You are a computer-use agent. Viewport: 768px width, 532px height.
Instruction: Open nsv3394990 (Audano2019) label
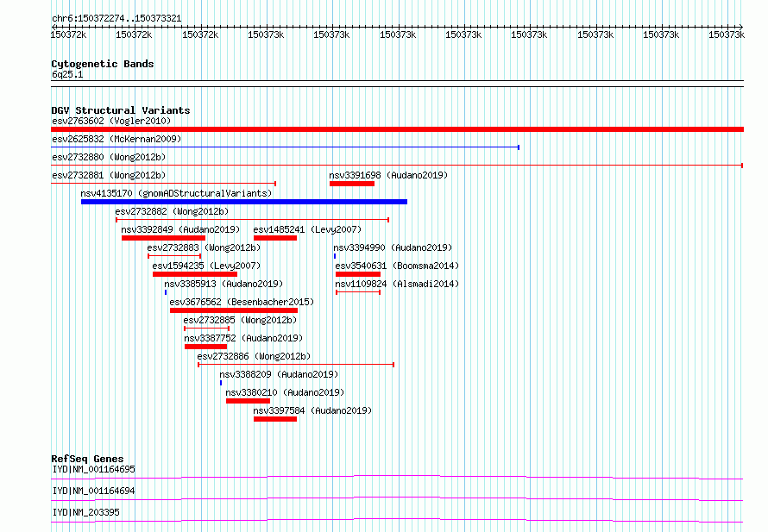point(393,247)
